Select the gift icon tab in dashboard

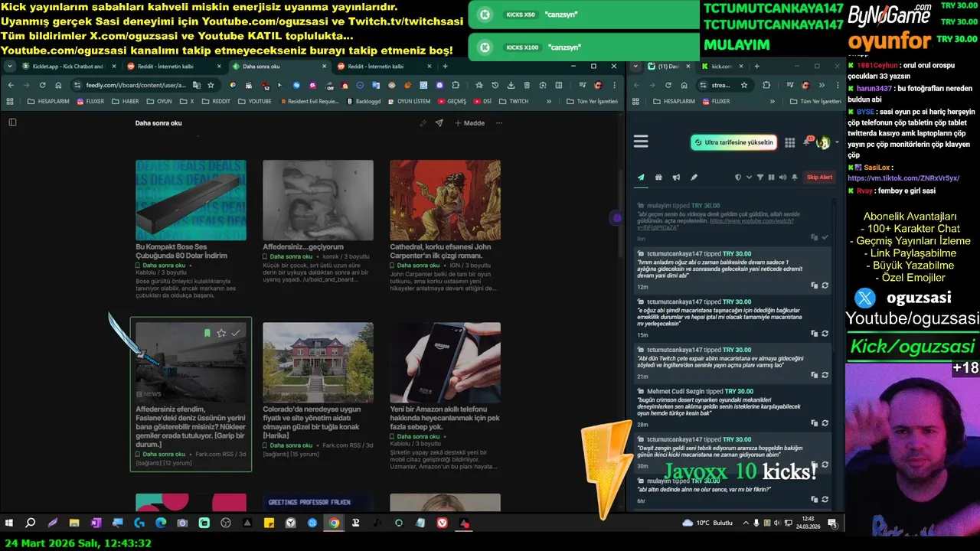pyautogui.click(x=658, y=178)
